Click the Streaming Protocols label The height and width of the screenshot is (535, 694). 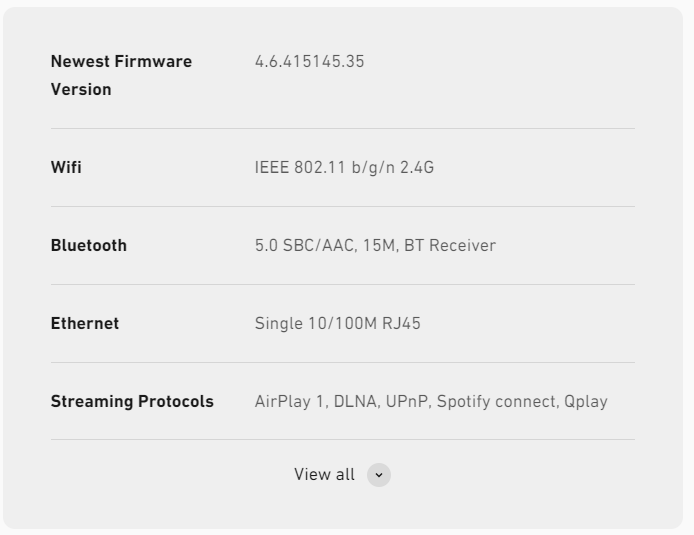132,401
